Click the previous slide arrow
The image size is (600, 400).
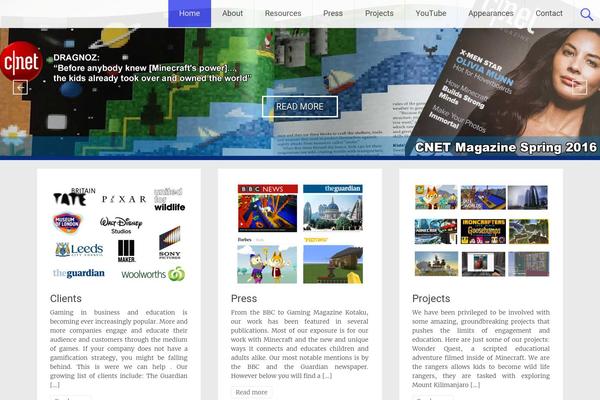[x=20, y=87]
